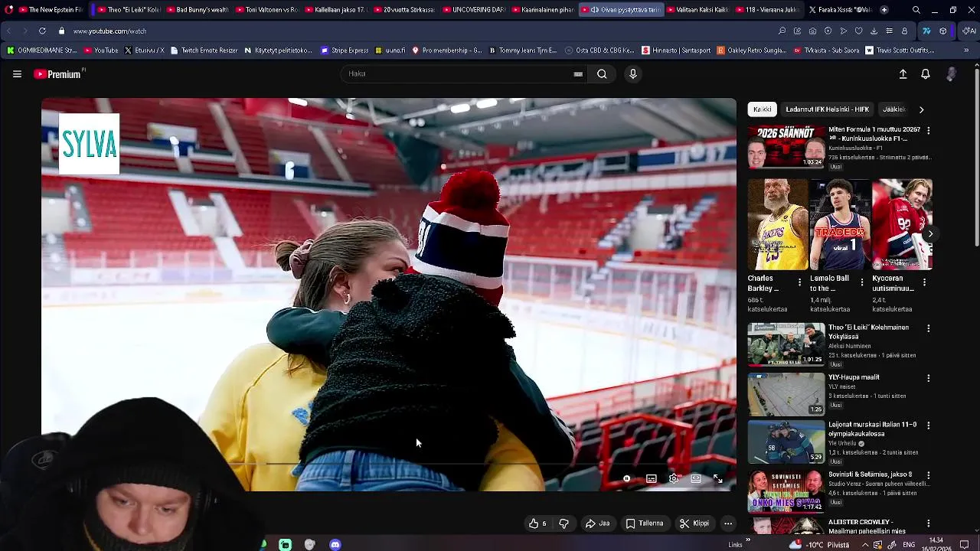
Task: Switch to the Toni Valtonen vs tab
Action: tap(266, 10)
